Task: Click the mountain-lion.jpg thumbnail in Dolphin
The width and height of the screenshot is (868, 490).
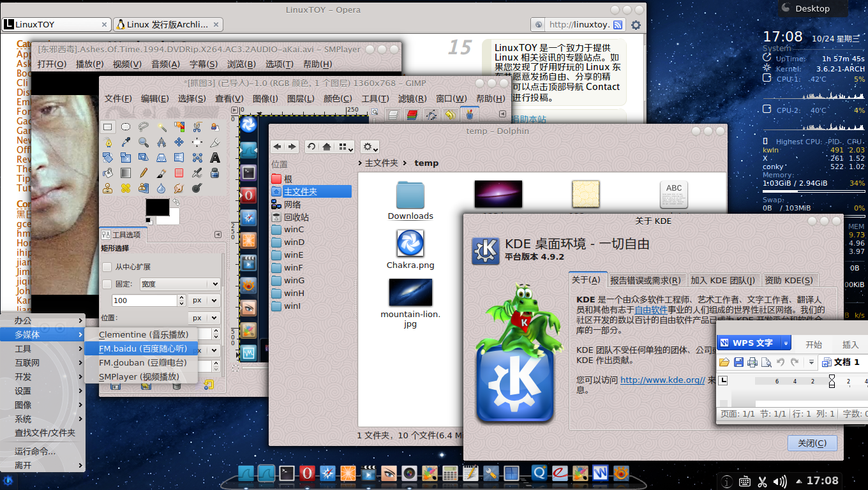Action: tap(410, 292)
